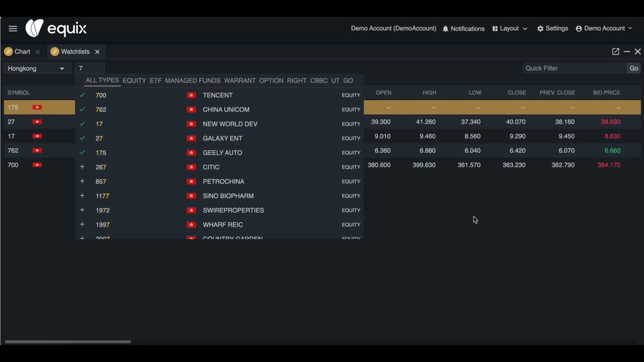The height and width of the screenshot is (362, 644).
Task: Add 1177 SINO BIOPHARM with plus icon
Action: [83, 196]
